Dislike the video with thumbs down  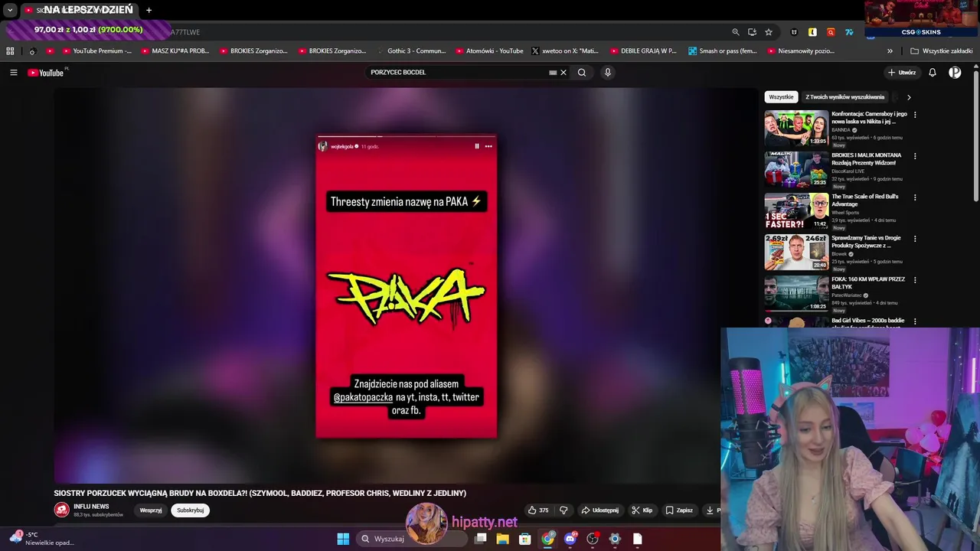tap(563, 510)
